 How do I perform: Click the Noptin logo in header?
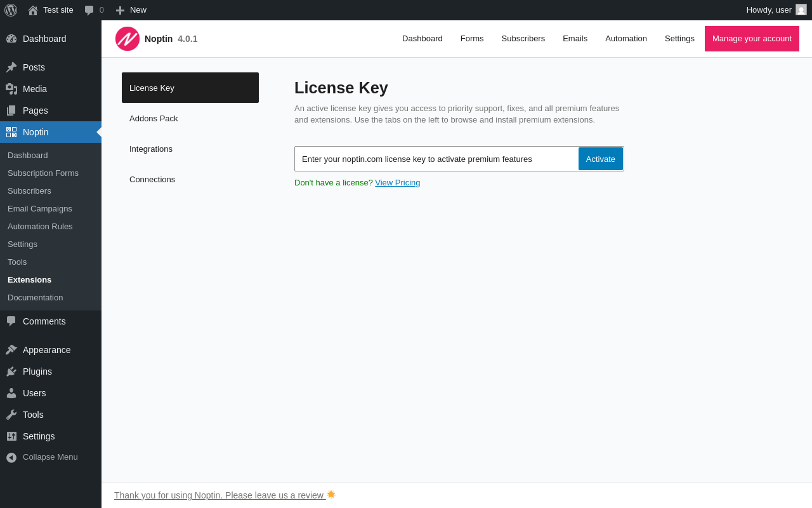128,39
